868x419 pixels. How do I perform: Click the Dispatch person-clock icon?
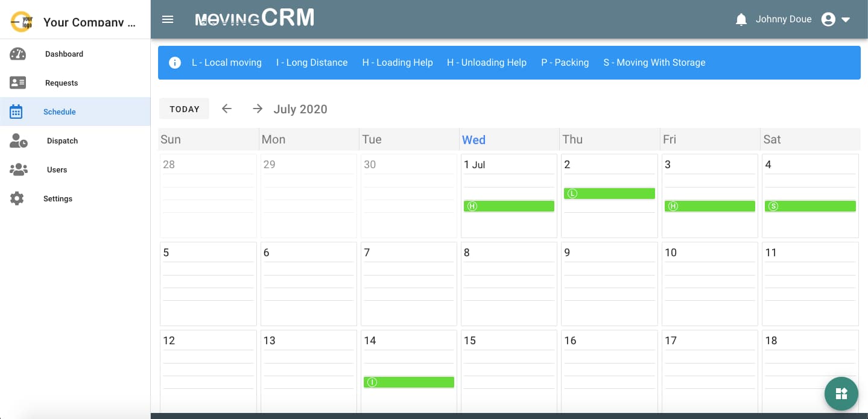(18, 140)
